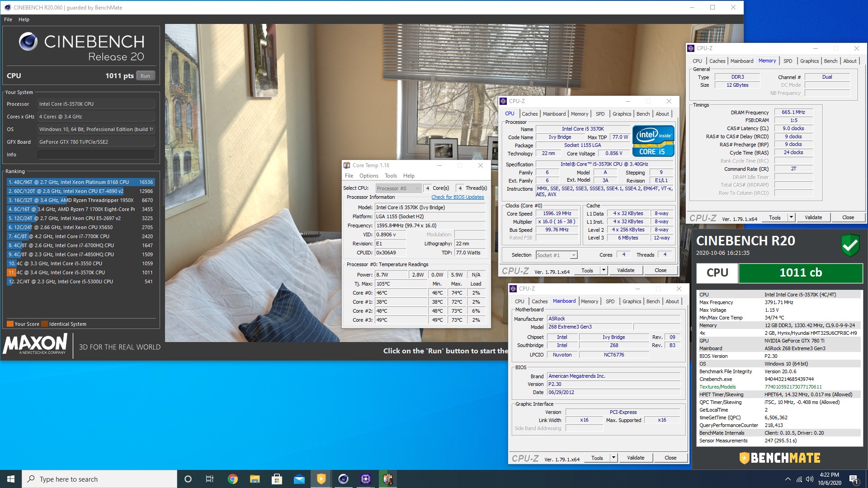Open About tab in CPU-Z Memory window
Image resolution: width=868 pixels, height=488 pixels.
point(849,61)
